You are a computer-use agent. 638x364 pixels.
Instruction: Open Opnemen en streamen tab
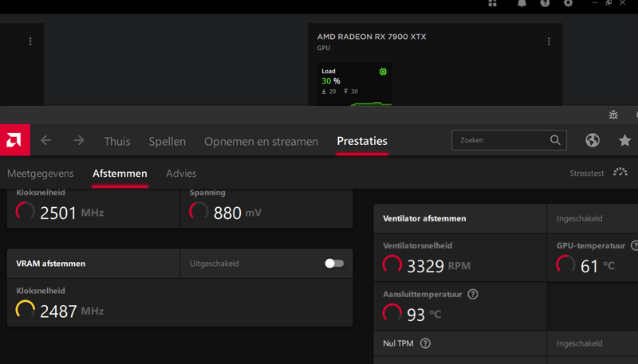tap(262, 141)
